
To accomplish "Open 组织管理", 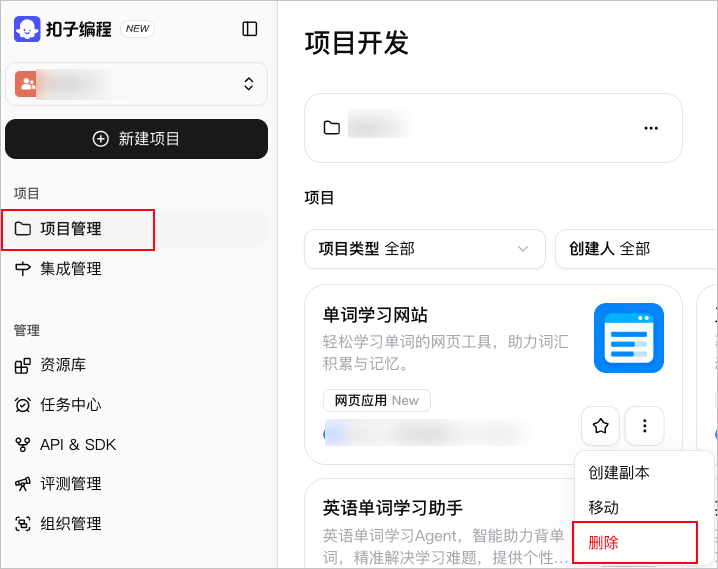I will pos(136,524).
